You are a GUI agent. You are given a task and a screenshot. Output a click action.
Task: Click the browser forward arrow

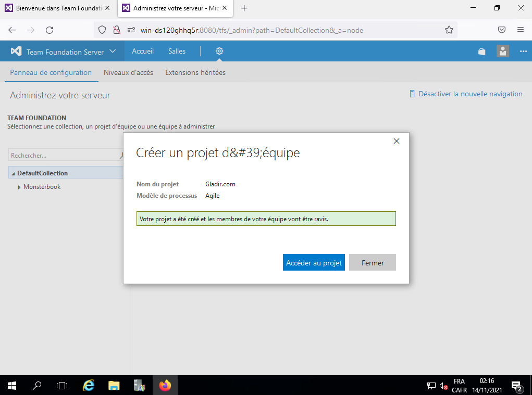pyautogui.click(x=31, y=30)
